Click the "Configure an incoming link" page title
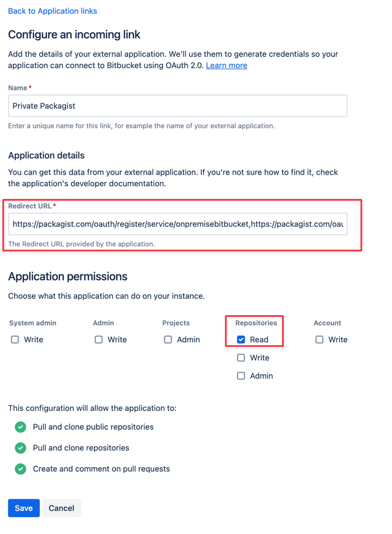392x534 pixels. pyautogui.click(x=74, y=35)
